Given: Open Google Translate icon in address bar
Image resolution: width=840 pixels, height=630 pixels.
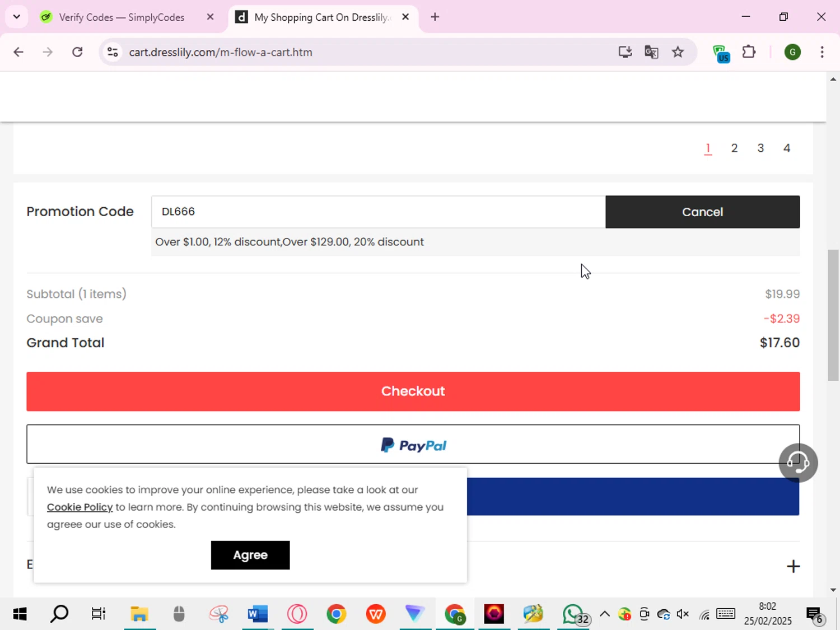Looking at the screenshot, I should [x=651, y=52].
